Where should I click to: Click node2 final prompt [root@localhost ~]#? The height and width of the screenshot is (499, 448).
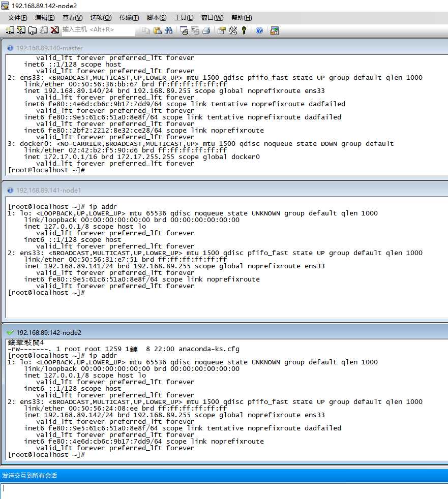(x=46, y=454)
